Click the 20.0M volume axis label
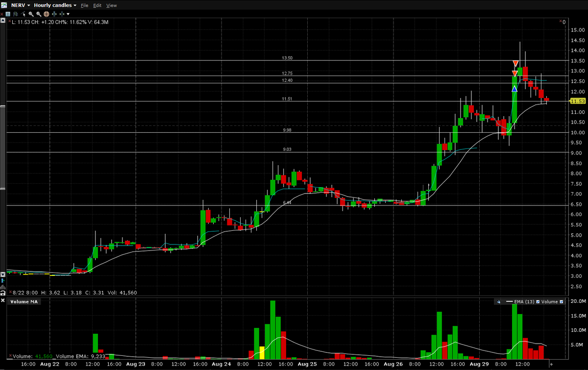This screenshot has width=588, height=370. tap(577, 301)
